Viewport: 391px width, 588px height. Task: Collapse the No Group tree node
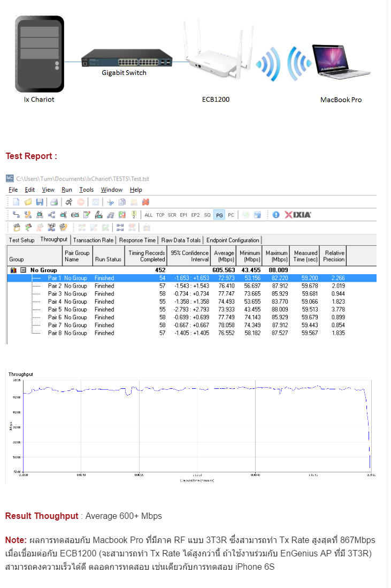coord(23,270)
